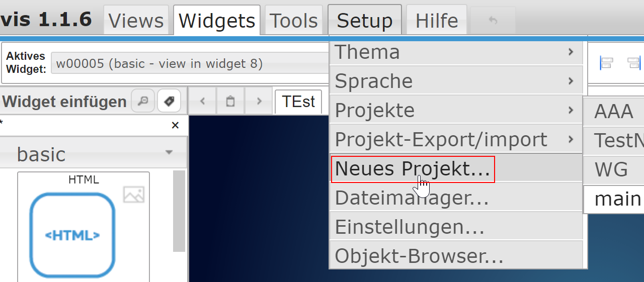
Task: Open the Views tab
Action: click(x=136, y=21)
